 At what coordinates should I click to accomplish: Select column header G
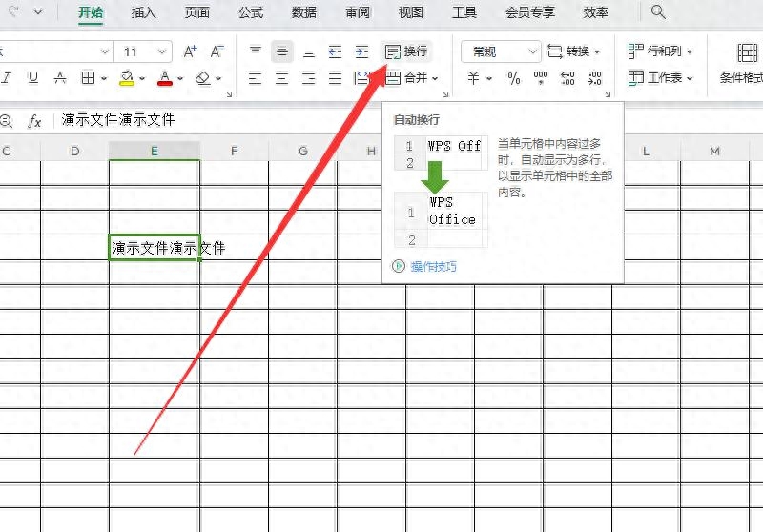pos(302,152)
